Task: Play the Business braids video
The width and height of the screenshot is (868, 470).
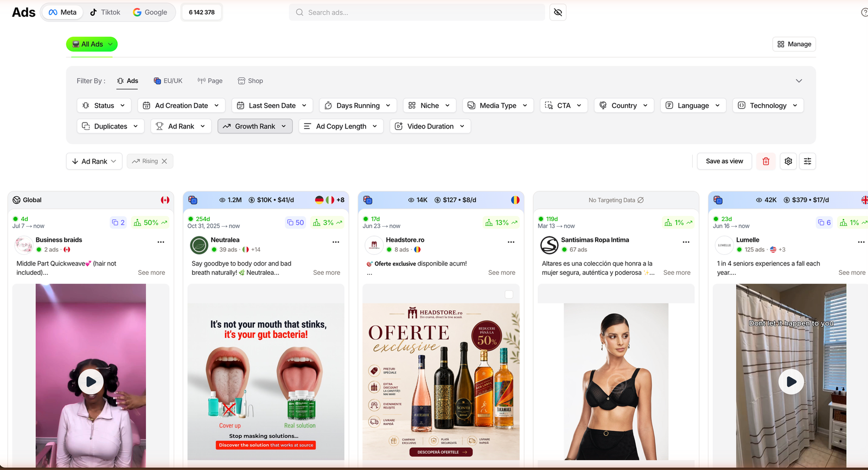Action: (91, 382)
